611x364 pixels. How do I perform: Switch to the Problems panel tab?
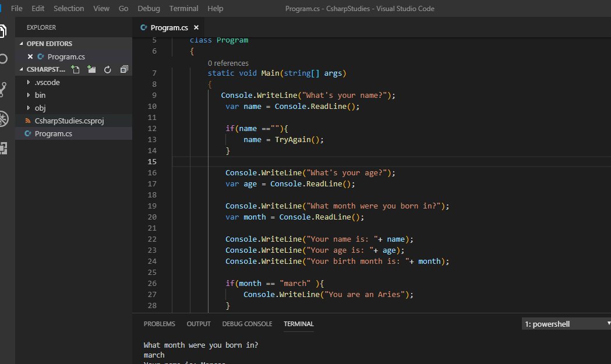pyautogui.click(x=159, y=324)
